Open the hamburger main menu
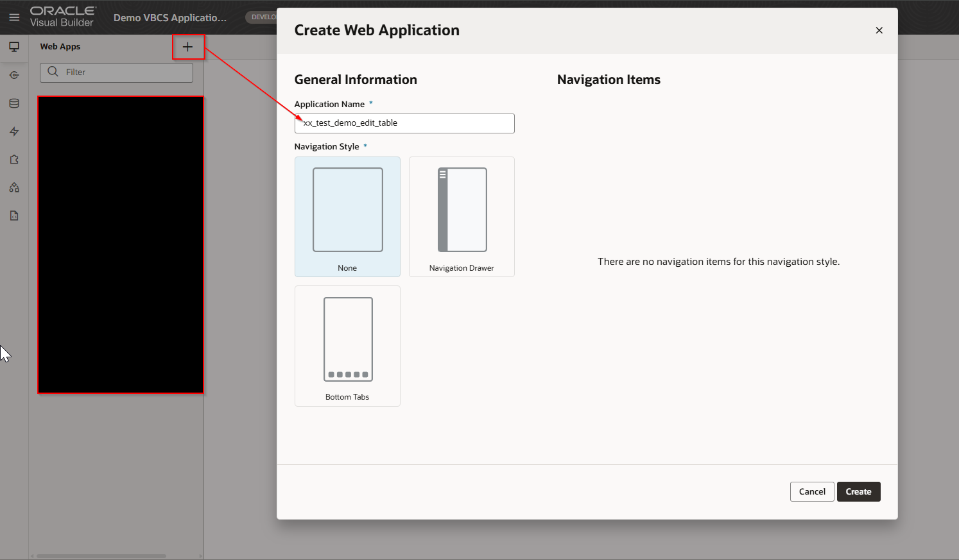Screen dimensions: 959x560 (14, 17)
